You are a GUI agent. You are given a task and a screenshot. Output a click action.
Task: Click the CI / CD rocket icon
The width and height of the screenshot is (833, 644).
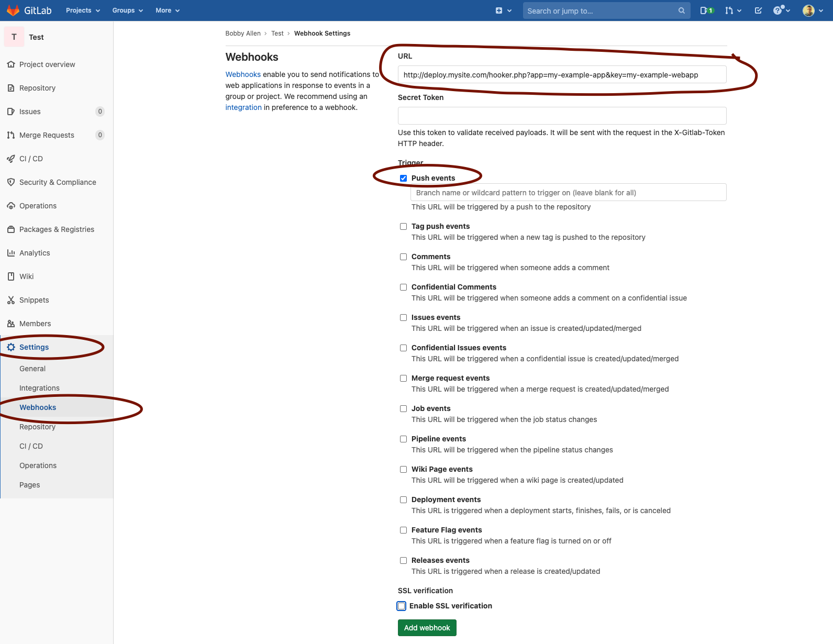11,159
